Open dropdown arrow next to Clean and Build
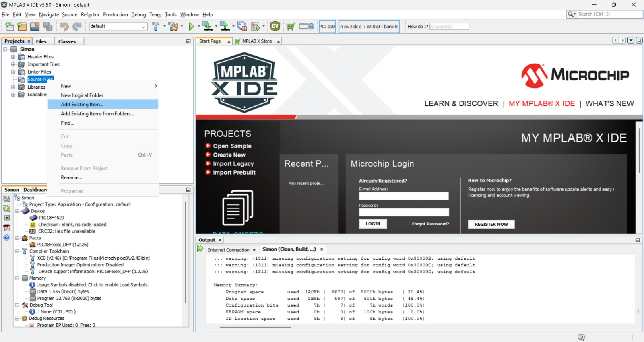Viewport: 644px width, 342px height. 182,27
